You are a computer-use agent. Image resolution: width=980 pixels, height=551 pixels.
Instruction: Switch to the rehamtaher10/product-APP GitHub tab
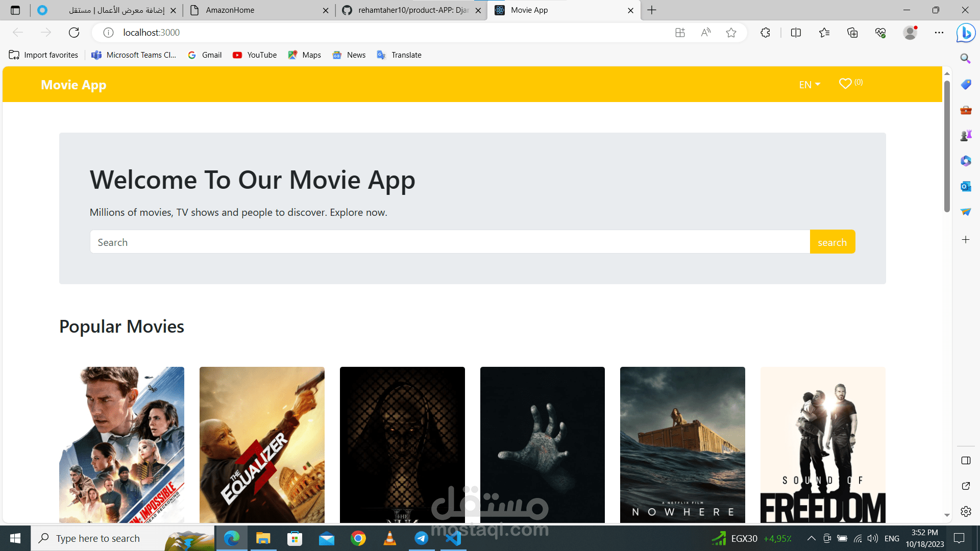(x=411, y=10)
